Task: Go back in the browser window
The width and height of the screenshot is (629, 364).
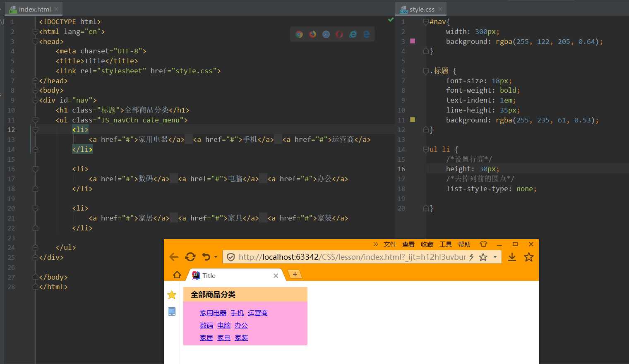Action: [174, 257]
